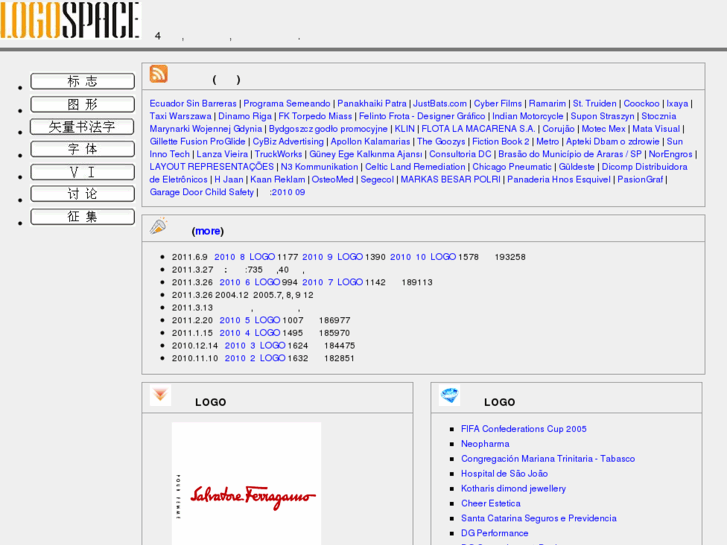Open the NorEngros link

coord(670,154)
